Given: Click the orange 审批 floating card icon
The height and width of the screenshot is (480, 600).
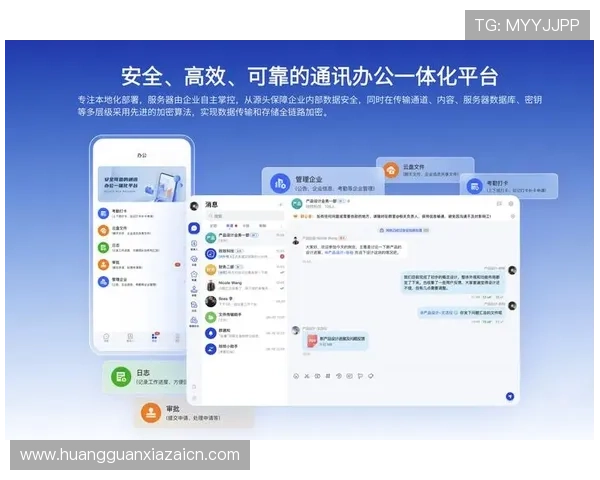Looking at the screenshot, I should pos(151,413).
